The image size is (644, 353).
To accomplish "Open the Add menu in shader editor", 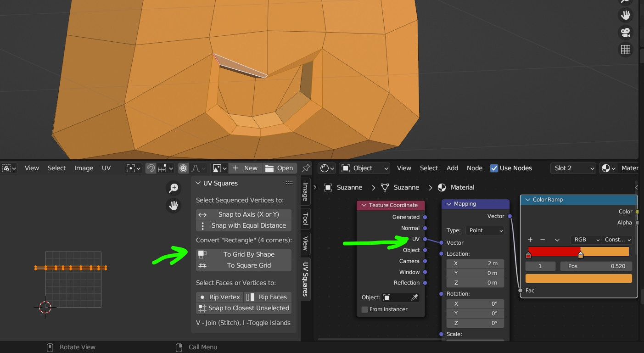I will point(452,168).
